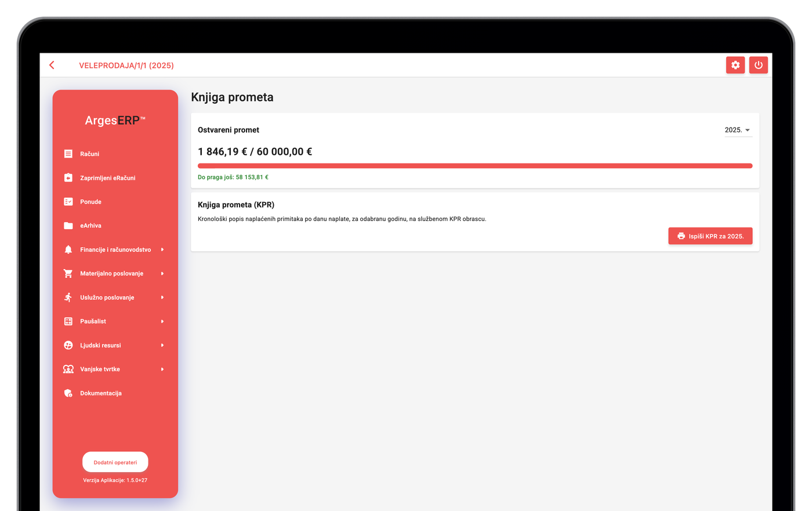Click the ArgesERP logo

coord(115,120)
